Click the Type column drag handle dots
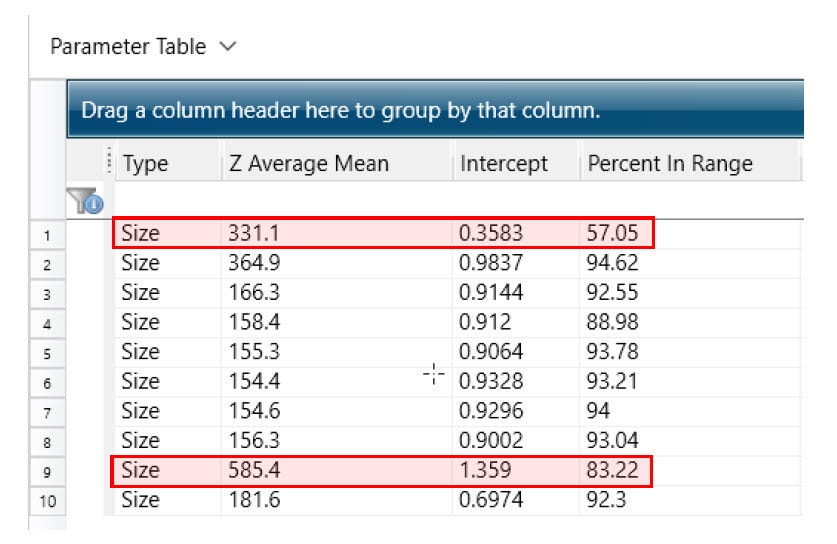The image size is (837, 544). (x=109, y=164)
